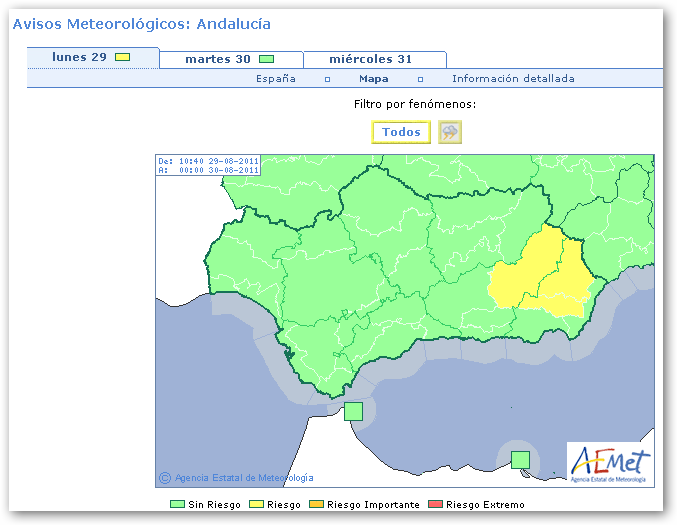This screenshot has height=525, width=677.
Task: Open the Mapa view link
Action: pos(374,79)
